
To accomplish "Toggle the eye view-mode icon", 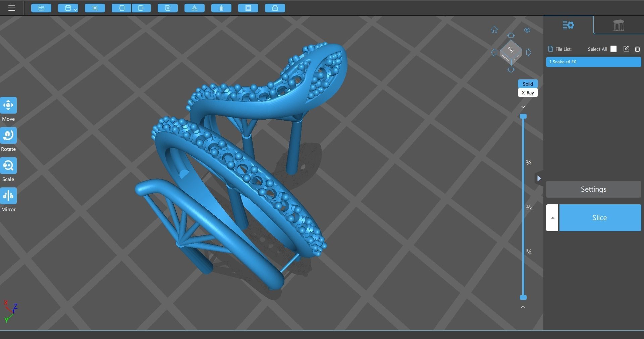I will coord(527,30).
